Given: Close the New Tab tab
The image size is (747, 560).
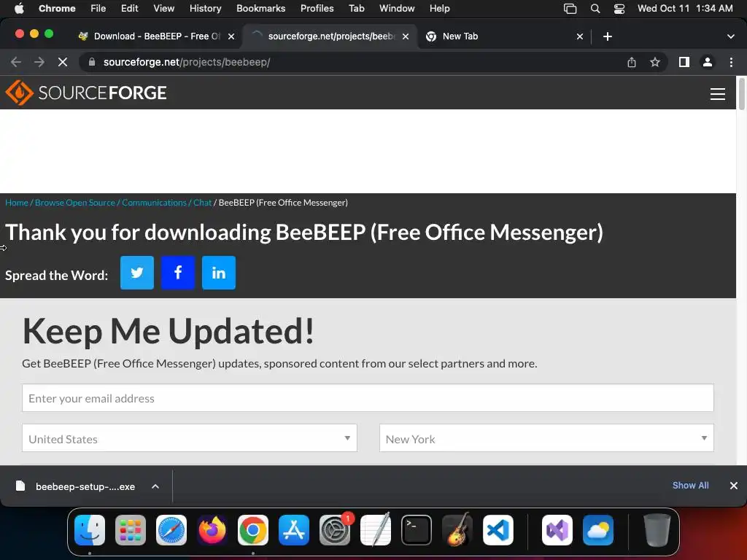Looking at the screenshot, I should (x=580, y=36).
